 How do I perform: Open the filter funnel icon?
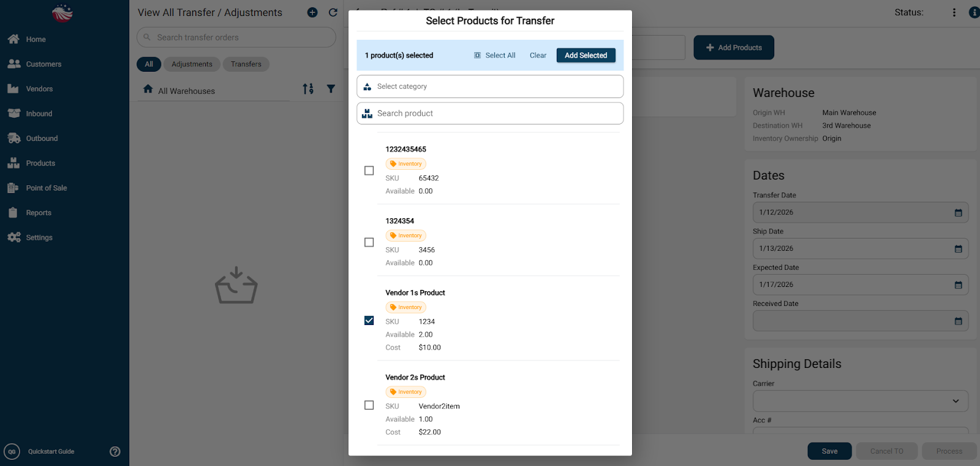tap(331, 89)
